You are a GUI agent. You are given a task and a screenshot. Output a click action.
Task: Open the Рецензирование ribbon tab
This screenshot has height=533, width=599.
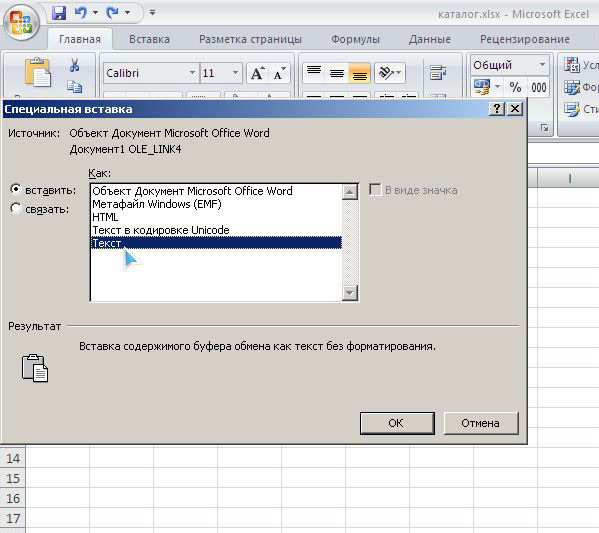click(x=525, y=39)
